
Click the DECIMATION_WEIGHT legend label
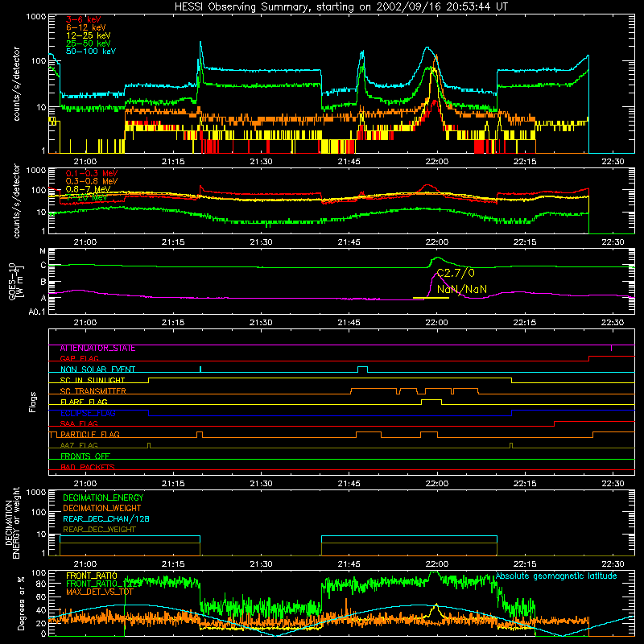tap(102, 508)
